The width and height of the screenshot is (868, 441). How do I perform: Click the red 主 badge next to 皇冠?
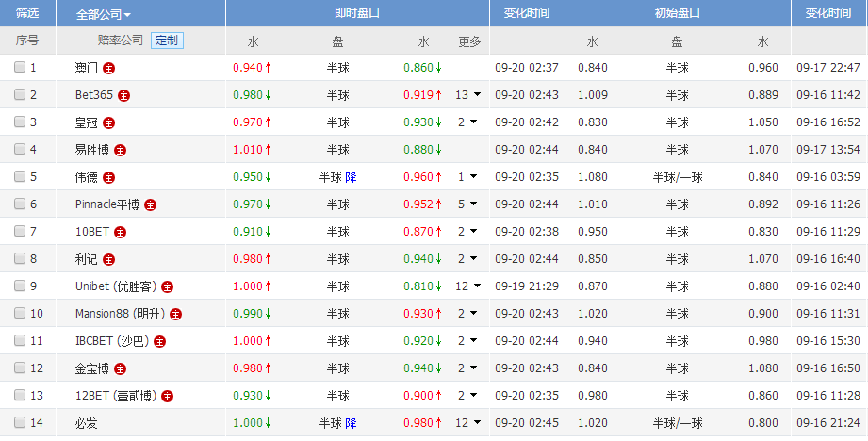109,122
